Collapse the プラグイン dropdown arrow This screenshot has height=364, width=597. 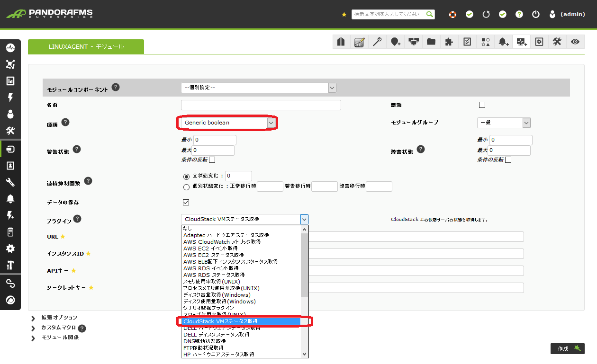tap(304, 219)
